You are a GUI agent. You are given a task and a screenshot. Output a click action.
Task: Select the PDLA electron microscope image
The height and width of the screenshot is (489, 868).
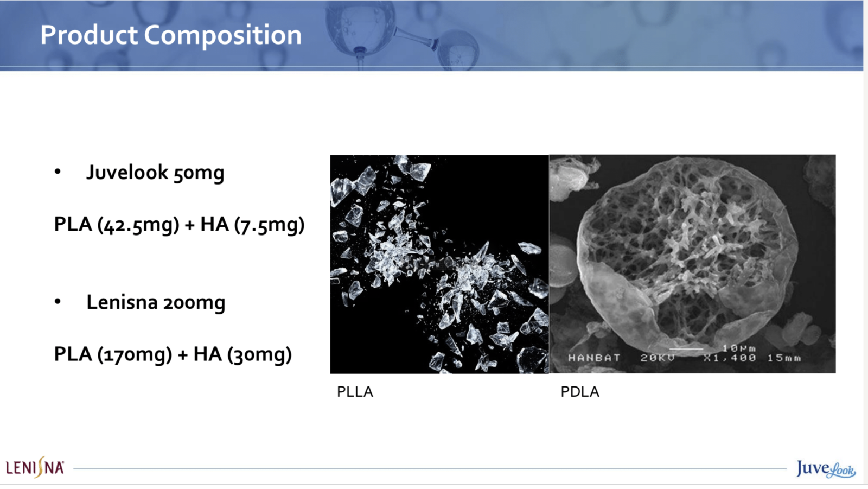(x=692, y=264)
